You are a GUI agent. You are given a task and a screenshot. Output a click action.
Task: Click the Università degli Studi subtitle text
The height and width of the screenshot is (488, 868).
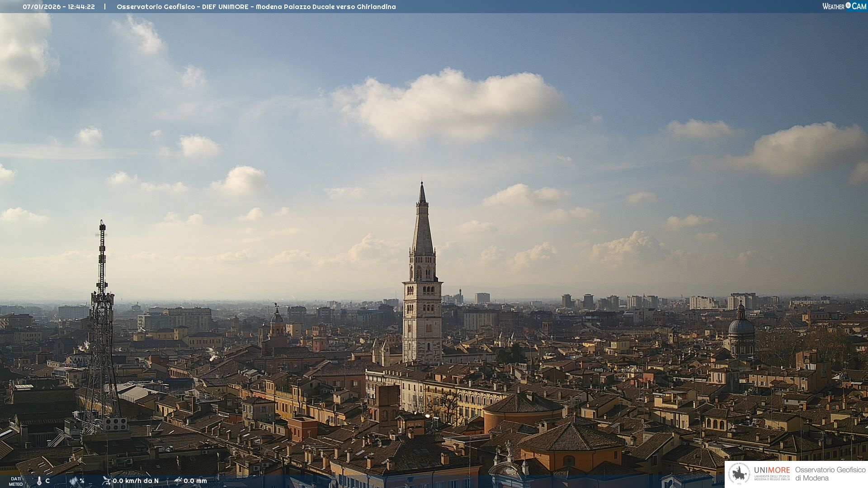click(772, 478)
